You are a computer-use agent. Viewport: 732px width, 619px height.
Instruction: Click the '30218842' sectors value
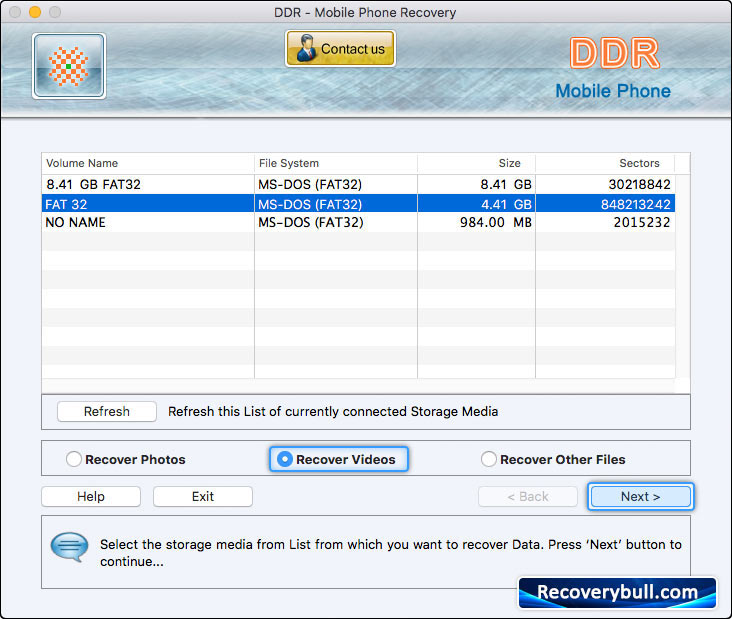pos(640,184)
